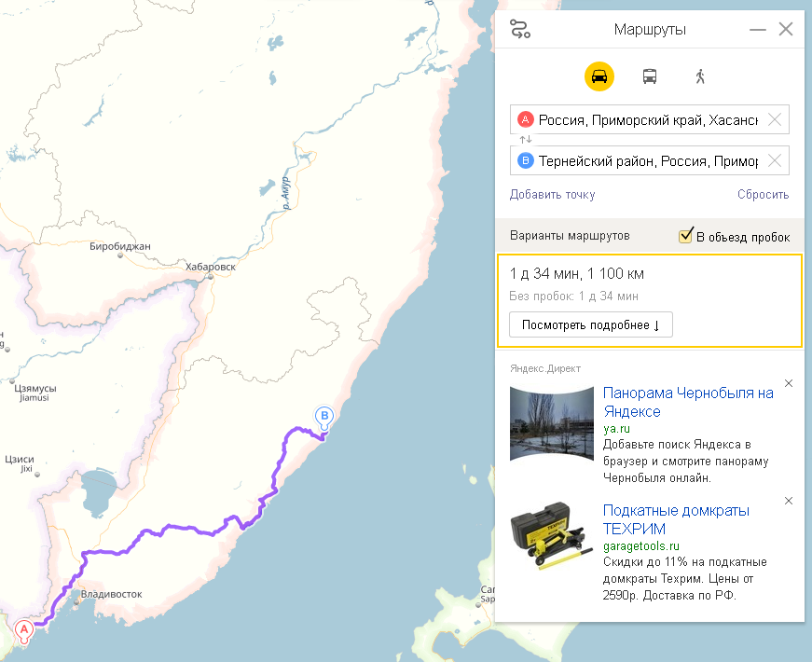Expand route details with 'Посмотреть подробнее'
The width and height of the screenshot is (812, 662).
coord(591,324)
